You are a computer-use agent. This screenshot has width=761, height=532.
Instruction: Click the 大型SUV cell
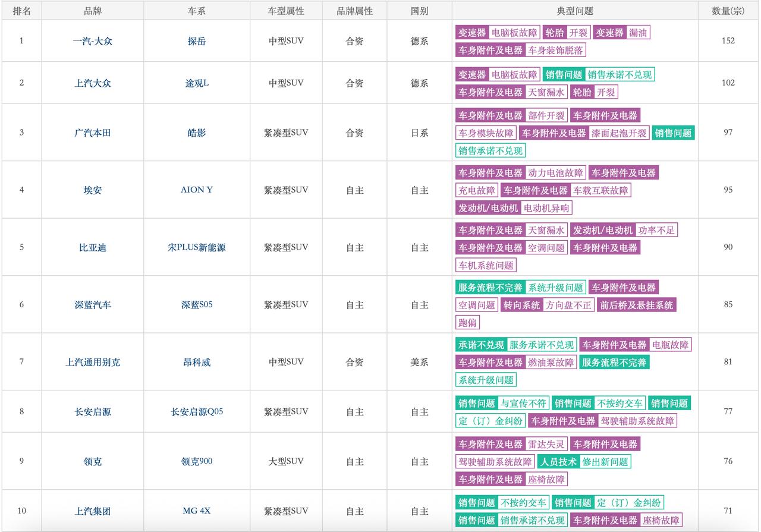tap(286, 462)
